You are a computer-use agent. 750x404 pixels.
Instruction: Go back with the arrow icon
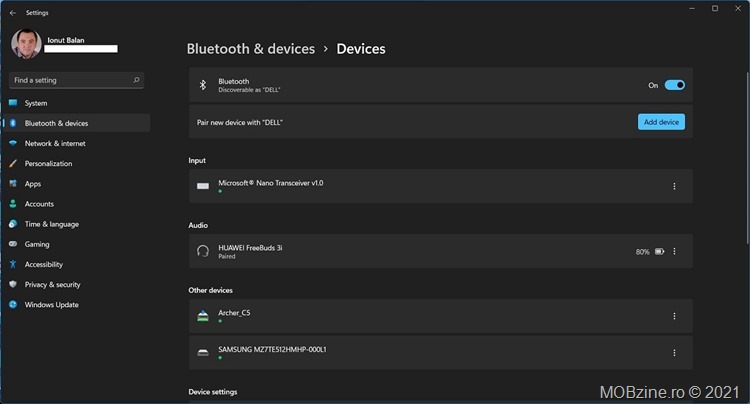coord(13,13)
